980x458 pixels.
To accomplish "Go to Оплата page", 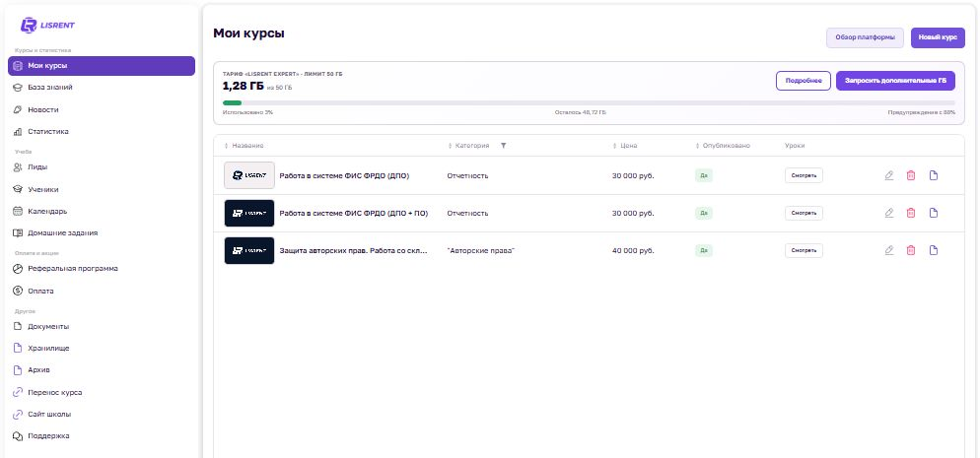I will tap(102, 291).
